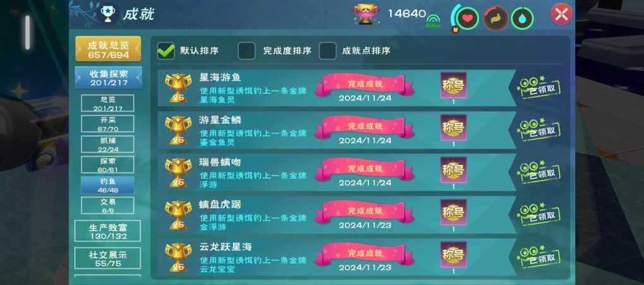Close the achievements panel with red X
The width and height of the screenshot is (644, 285).
[x=561, y=15]
